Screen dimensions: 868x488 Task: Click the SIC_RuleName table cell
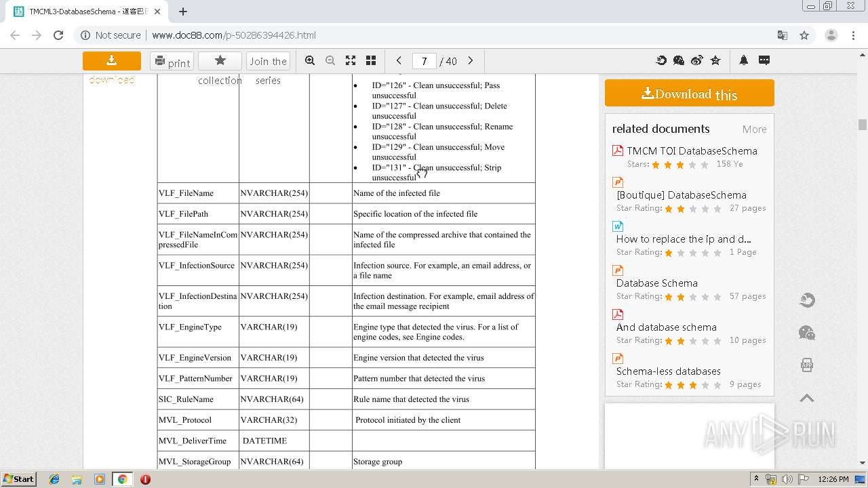(x=198, y=399)
